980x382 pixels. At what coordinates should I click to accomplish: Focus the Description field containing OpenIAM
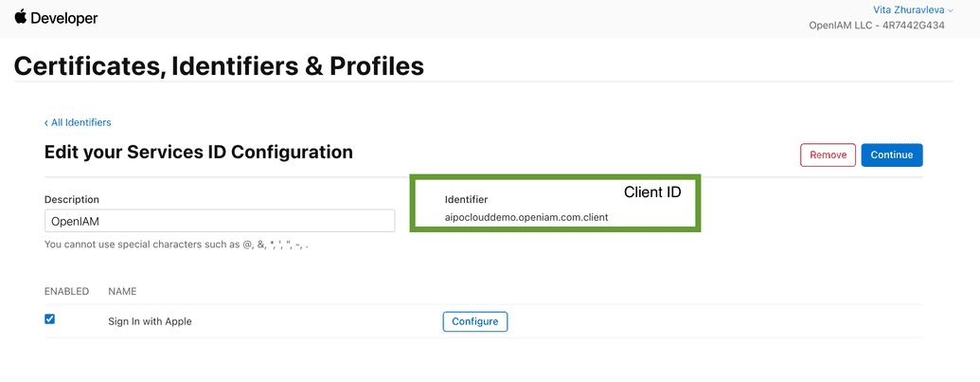pyautogui.click(x=219, y=221)
